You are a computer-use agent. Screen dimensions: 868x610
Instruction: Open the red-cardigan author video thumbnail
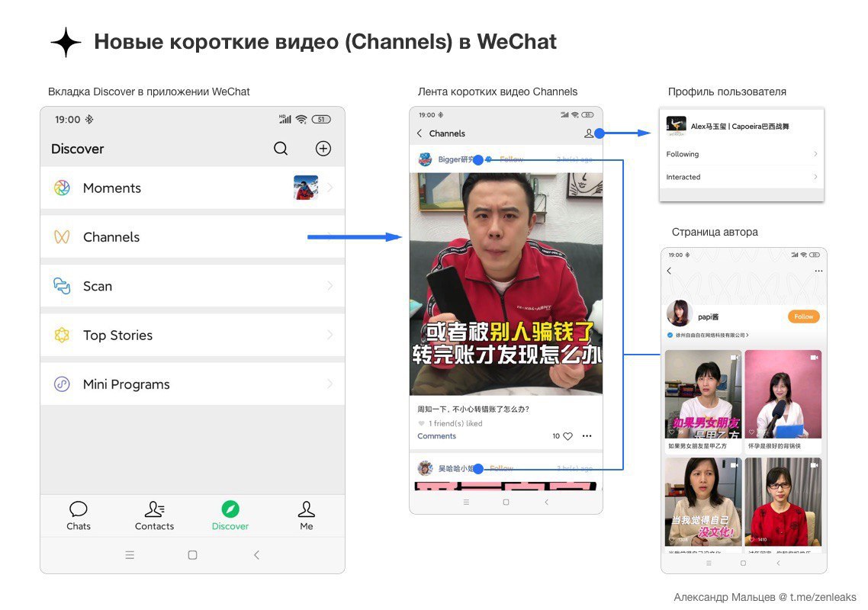tap(783, 502)
